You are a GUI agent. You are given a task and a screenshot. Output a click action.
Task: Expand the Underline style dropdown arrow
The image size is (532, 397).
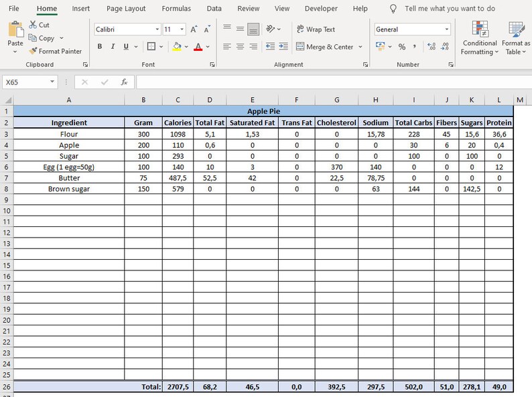(x=136, y=46)
